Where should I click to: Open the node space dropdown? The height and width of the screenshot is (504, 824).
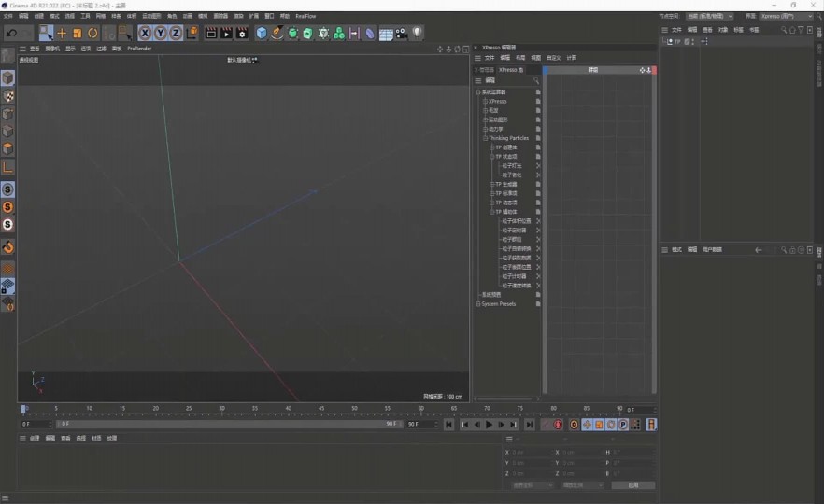[709, 16]
